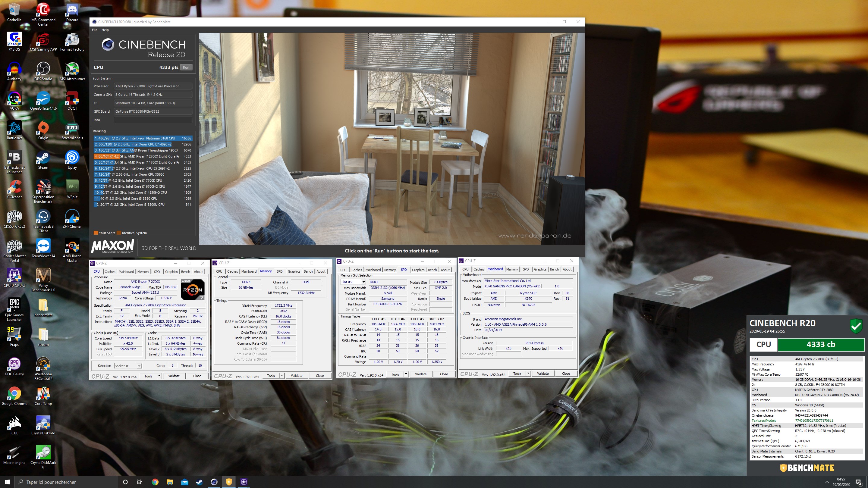Show hidden system tray icons
The image size is (868, 488).
(x=827, y=482)
